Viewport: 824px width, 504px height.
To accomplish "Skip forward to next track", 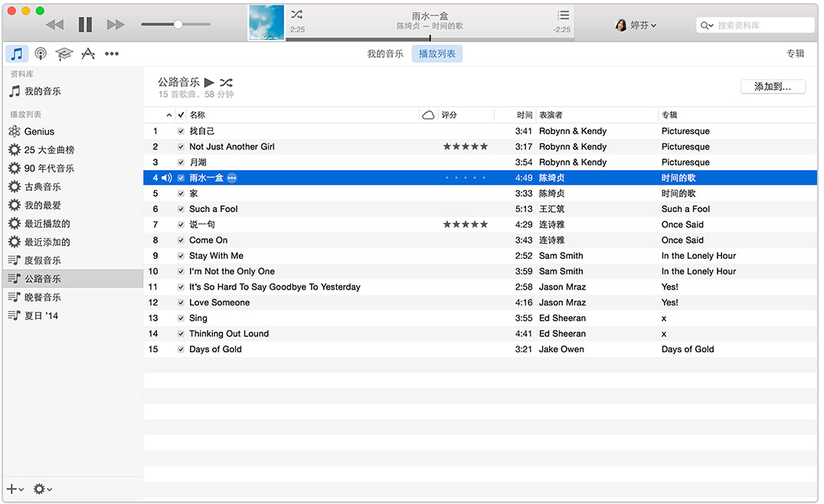I will (x=116, y=25).
